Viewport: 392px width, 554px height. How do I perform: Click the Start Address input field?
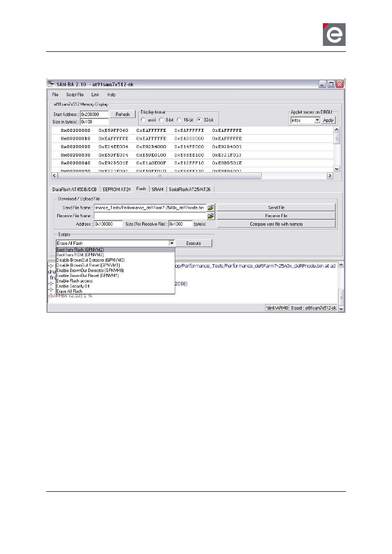tap(95, 115)
